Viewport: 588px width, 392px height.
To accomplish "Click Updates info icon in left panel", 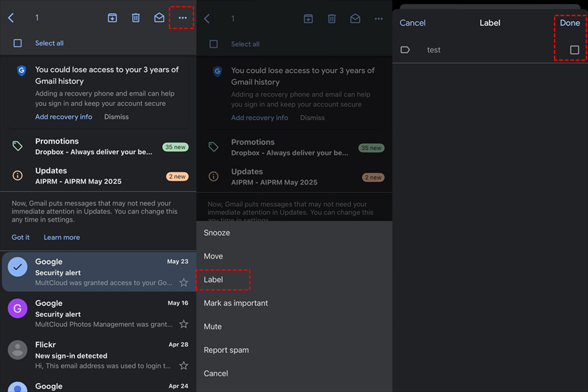I will (17, 175).
